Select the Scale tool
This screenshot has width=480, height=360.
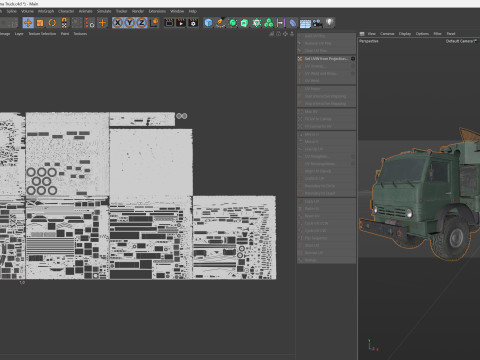coord(40,23)
